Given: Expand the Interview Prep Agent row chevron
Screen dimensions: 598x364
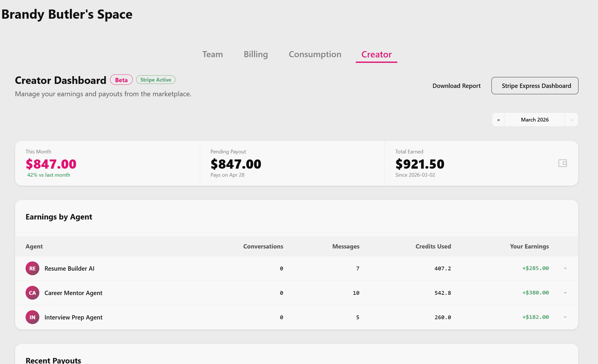Looking at the screenshot, I should pos(565,317).
